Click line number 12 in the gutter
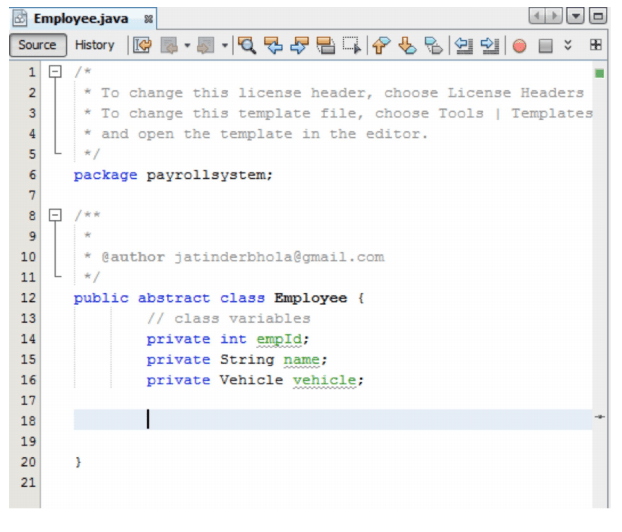 tap(28, 298)
